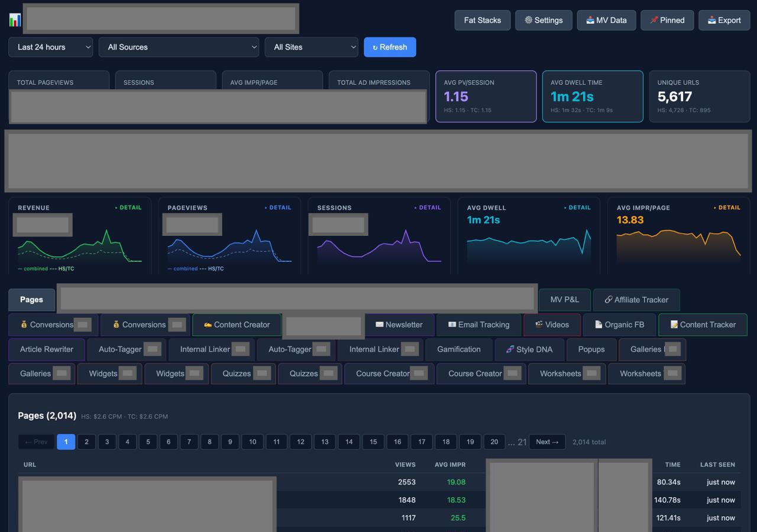Screen dimensions: 757x532
Task: Switch to the MV P&L tab
Action: pos(564,300)
